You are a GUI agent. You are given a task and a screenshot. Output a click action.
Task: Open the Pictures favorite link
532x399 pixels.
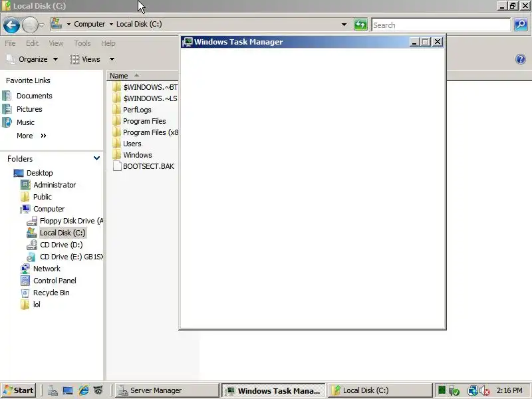[29, 109]
